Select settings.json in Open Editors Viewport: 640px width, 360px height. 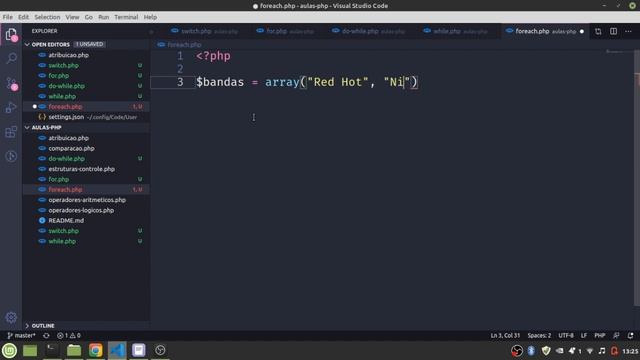(x=86, y=117)
